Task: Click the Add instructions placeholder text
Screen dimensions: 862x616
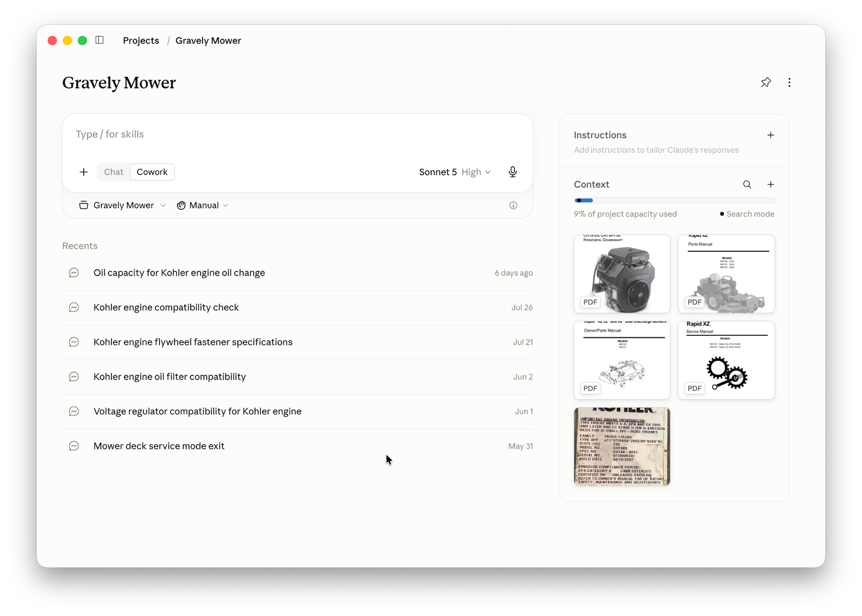Action: [656, 150]
